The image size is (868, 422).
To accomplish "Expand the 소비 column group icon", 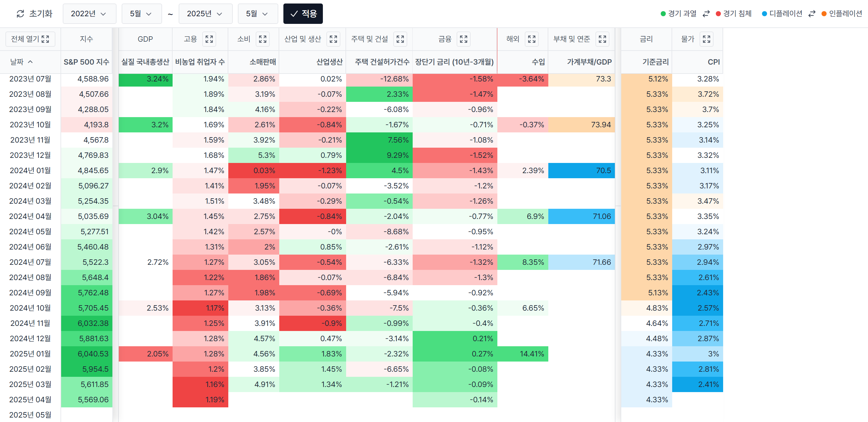I will (262, 39).
